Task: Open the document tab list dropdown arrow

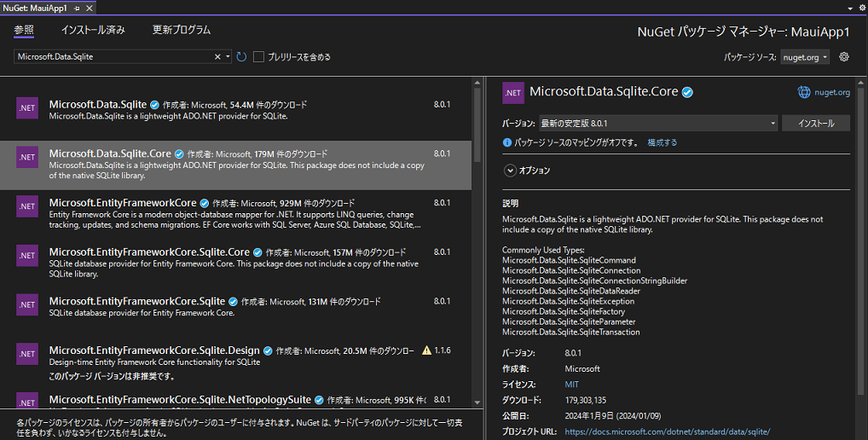Action: 850,9
